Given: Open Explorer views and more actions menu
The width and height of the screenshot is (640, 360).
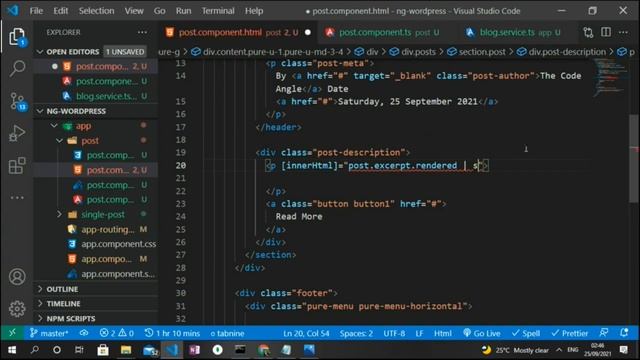Looking at the screenshot, I should click(142, 32).
